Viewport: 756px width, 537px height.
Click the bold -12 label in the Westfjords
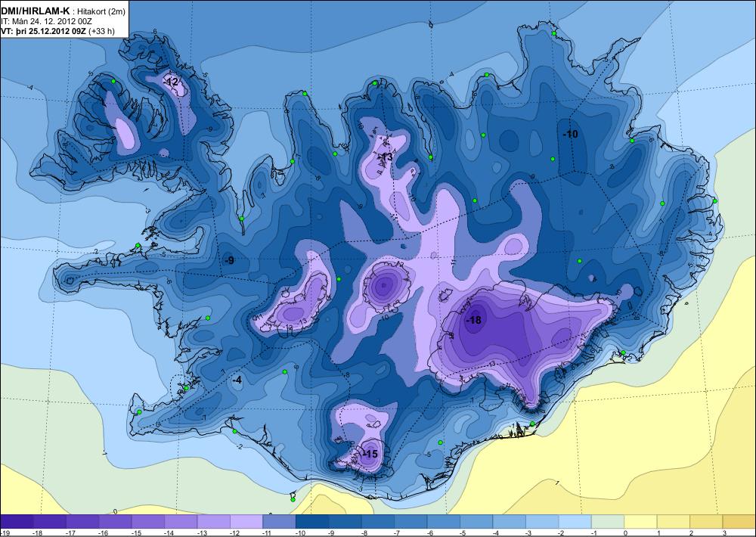tap(171, 82)
